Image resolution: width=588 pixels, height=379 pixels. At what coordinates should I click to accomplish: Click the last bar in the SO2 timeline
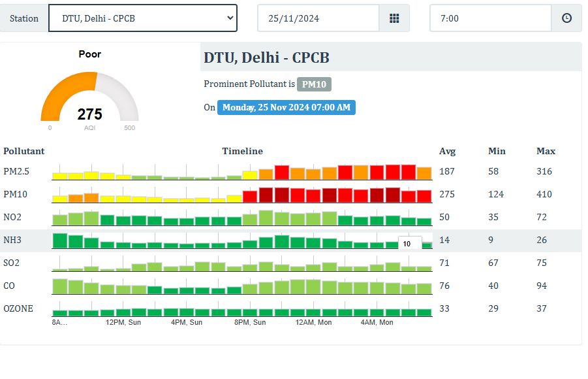(x=424, y=269)
